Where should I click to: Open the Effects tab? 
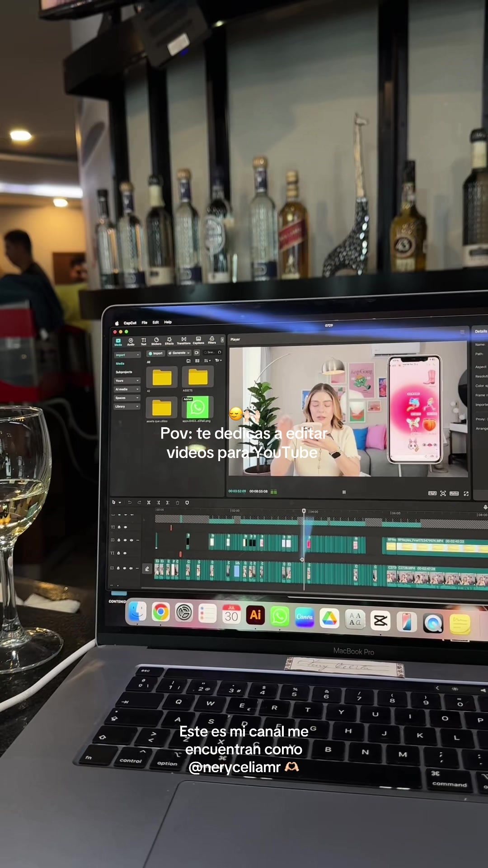tap(169, 341)
